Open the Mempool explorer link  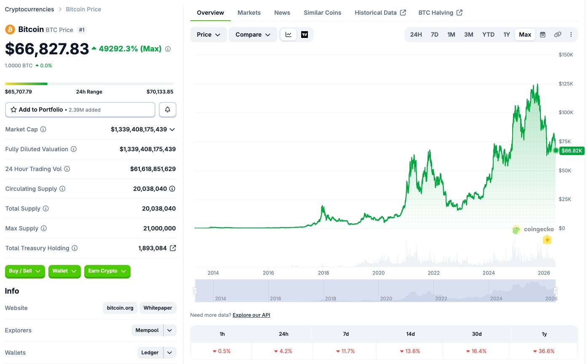click(x=147, y=330)
